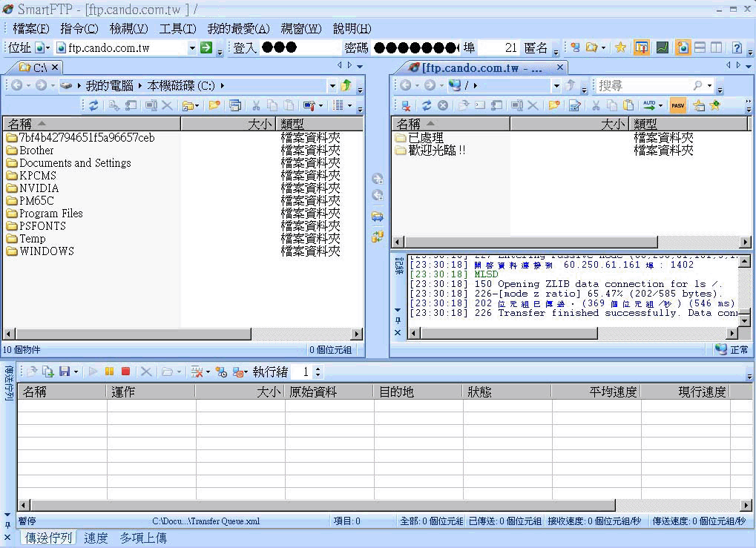Abort the current remote FTP operation
This screenshot has width=756, height=548.
coord(443,105)
